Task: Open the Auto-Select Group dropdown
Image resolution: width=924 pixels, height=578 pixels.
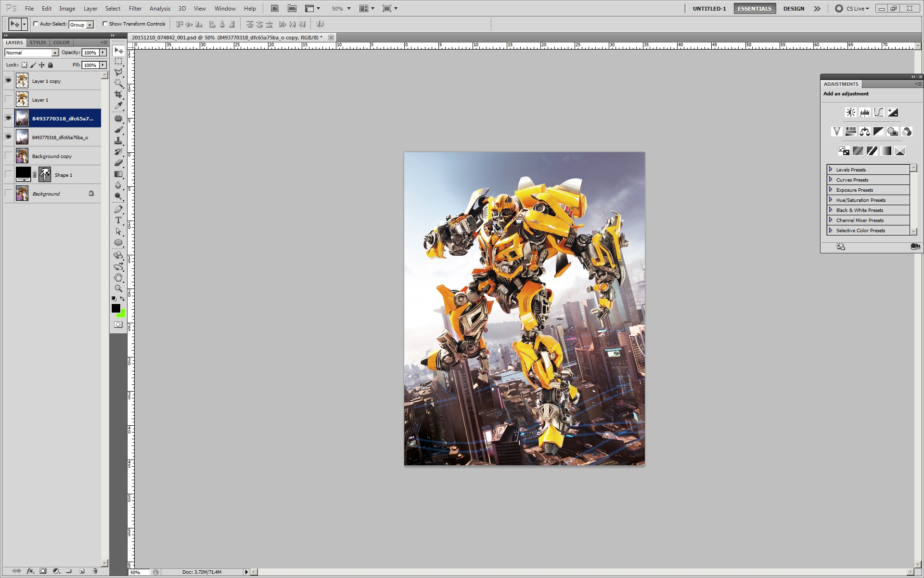Action: pos(81,25)
